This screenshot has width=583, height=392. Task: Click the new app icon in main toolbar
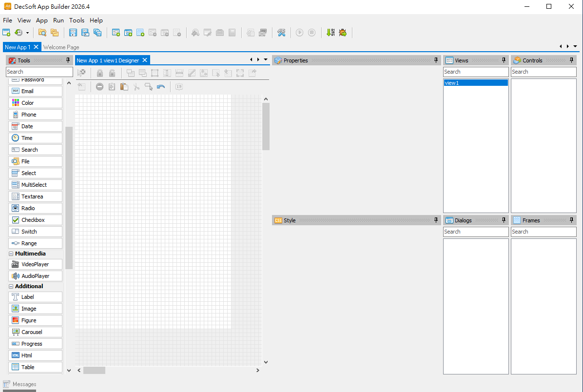(6, 33)
